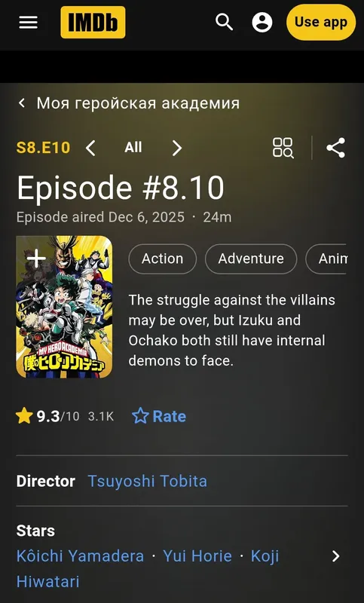Screen dimensions: 364x603
Task: Open the My Hero Academia poster thumbnail
Action: pyautogui.click(x=64, y=307)
